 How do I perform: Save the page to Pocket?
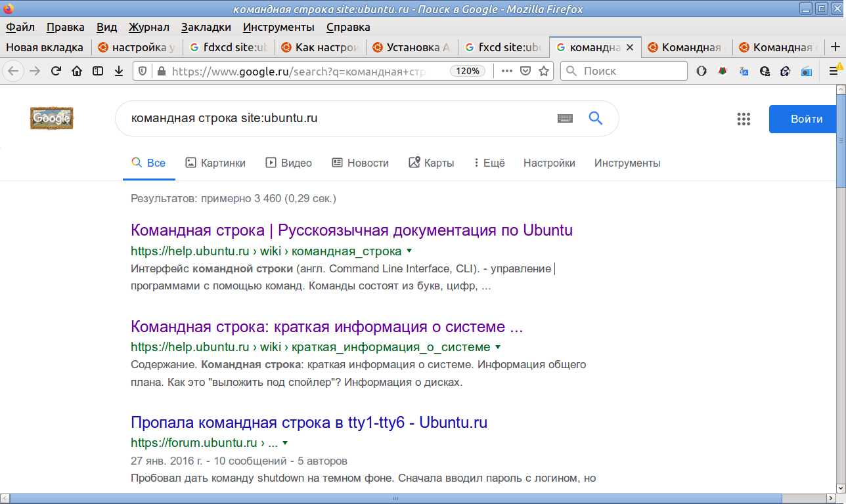(525, 71)
